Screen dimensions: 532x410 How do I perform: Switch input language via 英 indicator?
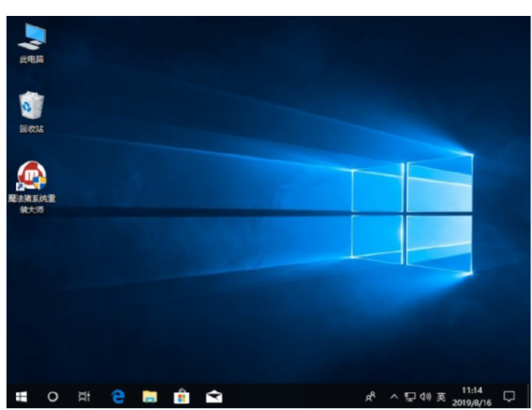coord(441,397)
